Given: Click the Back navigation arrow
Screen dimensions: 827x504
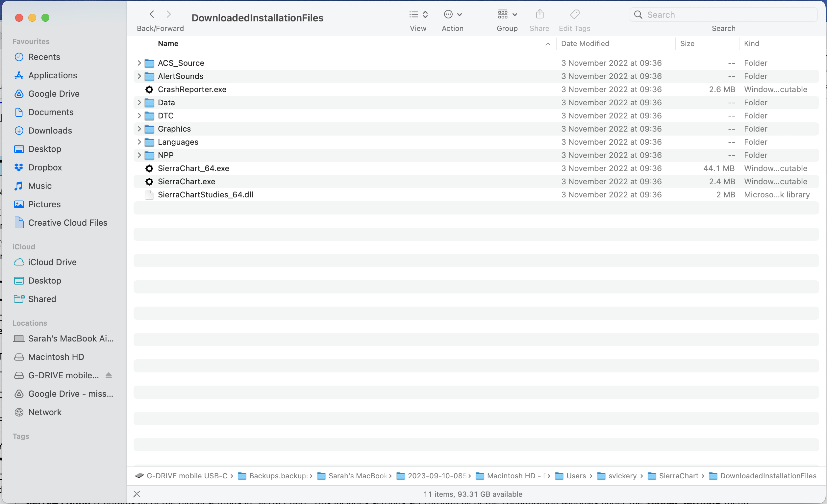Looking at the screenshot, I should pyautogui.click(x=152, y=14).
